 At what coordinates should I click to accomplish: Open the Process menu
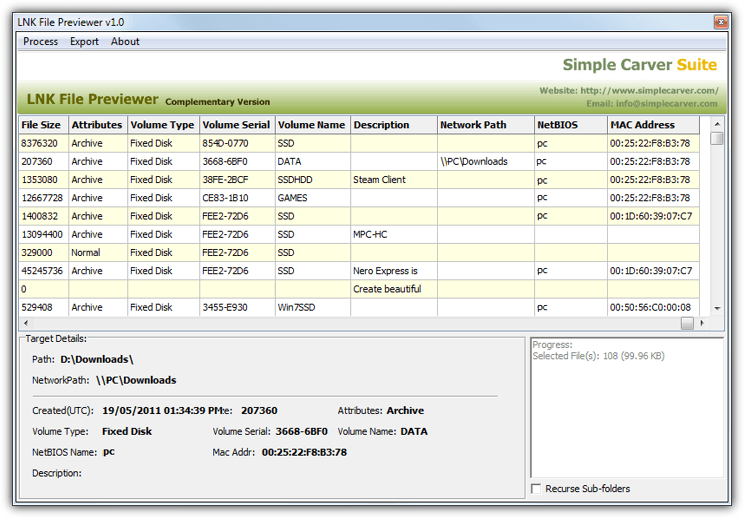[40, 42]
